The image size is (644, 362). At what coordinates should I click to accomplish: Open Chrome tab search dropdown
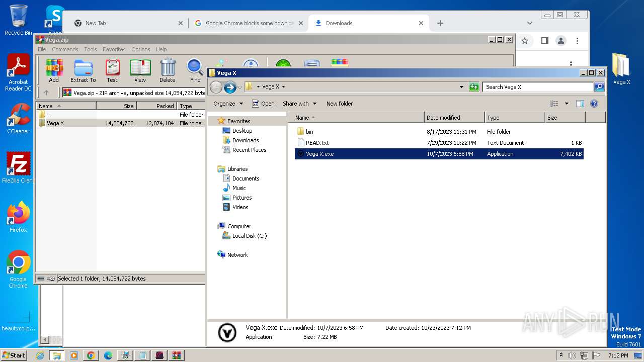click(529, 23)
